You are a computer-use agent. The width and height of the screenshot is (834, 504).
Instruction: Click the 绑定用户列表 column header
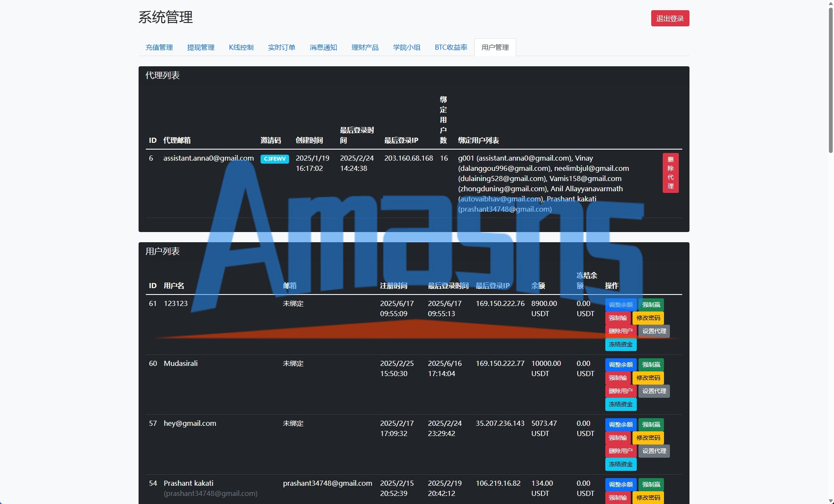[478, 140]
